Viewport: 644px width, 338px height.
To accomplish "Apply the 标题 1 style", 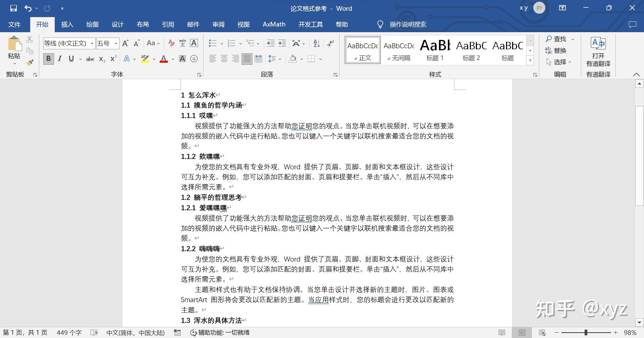I will [435, 50].
